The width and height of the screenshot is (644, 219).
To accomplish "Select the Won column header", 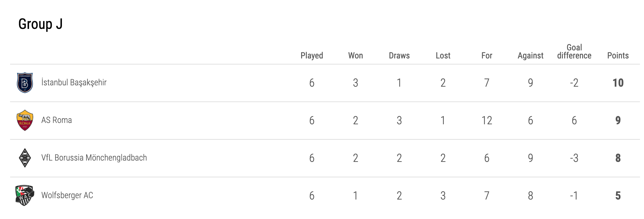I will point(355,55).
